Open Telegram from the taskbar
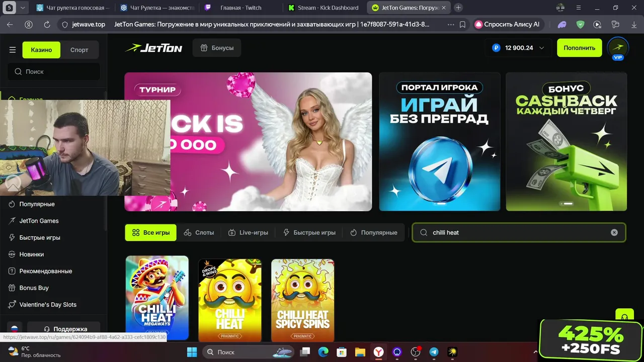The height and width of the screenshot is (362, 644). tap(434, 352)
